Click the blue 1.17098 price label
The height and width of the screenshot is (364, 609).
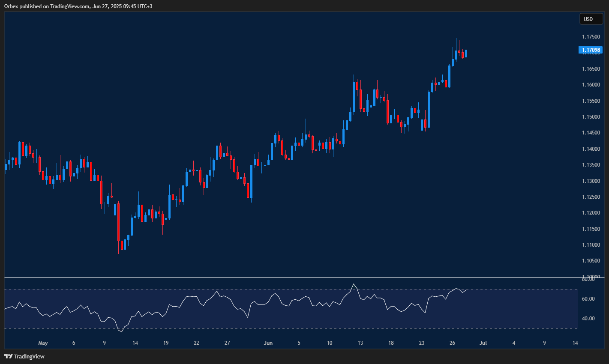[591, 50]
